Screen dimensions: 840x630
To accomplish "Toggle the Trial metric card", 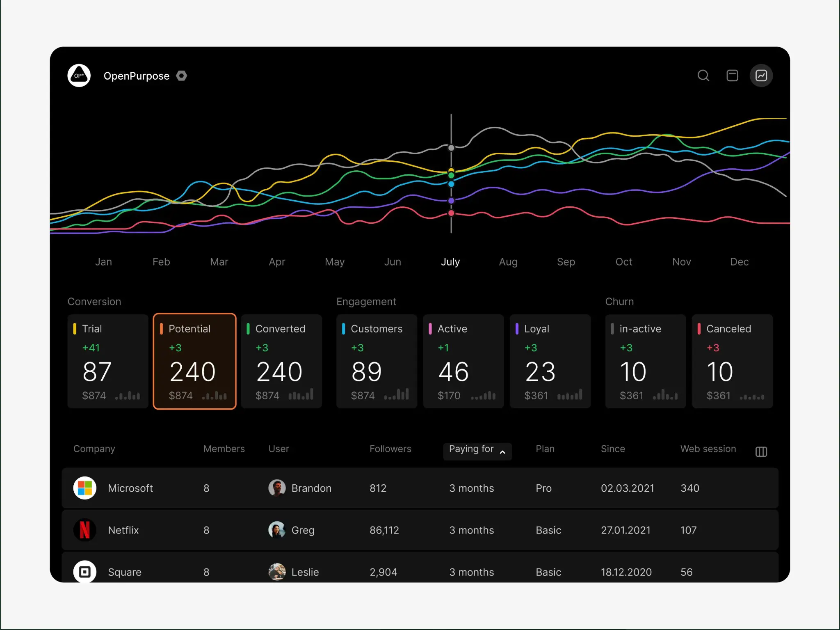I will 108,361.
